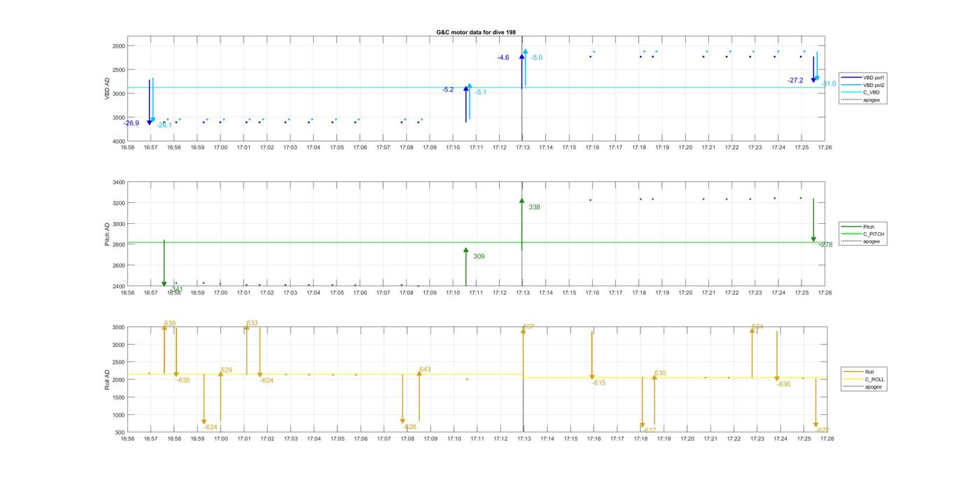Click the '3200' y-axis tick label
Viewport: 980px width, 485px height.
click(x=118, y=203)
